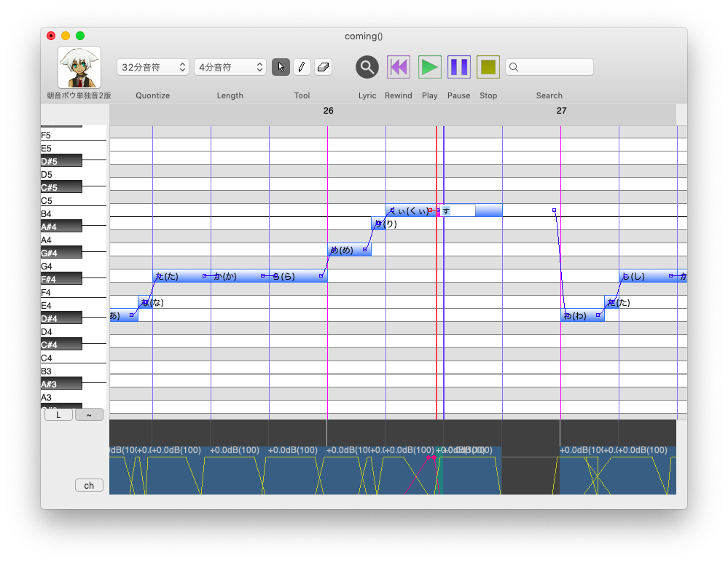Click the F#4 black piano key

click(x=61, y=278)
